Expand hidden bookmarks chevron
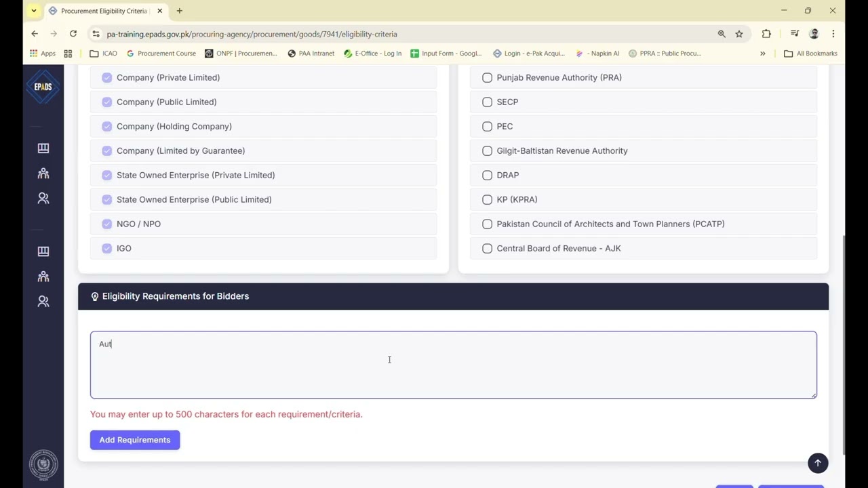Screen dimensions: 868x488 pos(763,54)
